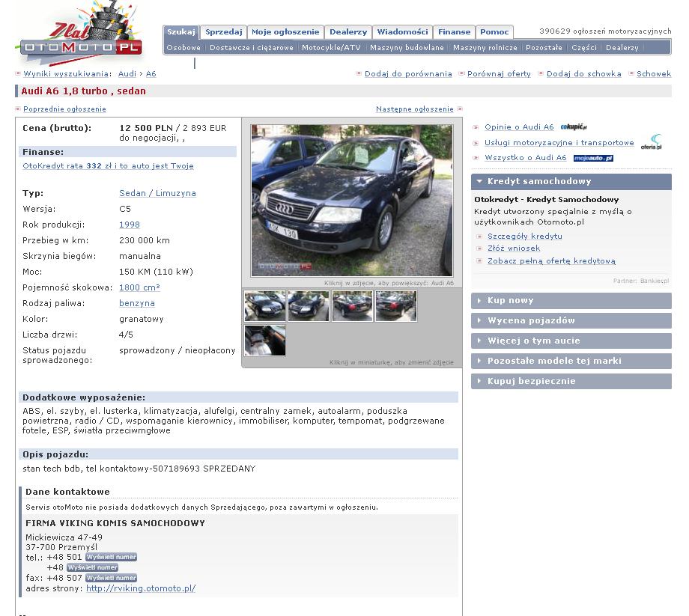Switch to Moje ogłoszenie tab

pyautogui.click(x=285, y=32)
